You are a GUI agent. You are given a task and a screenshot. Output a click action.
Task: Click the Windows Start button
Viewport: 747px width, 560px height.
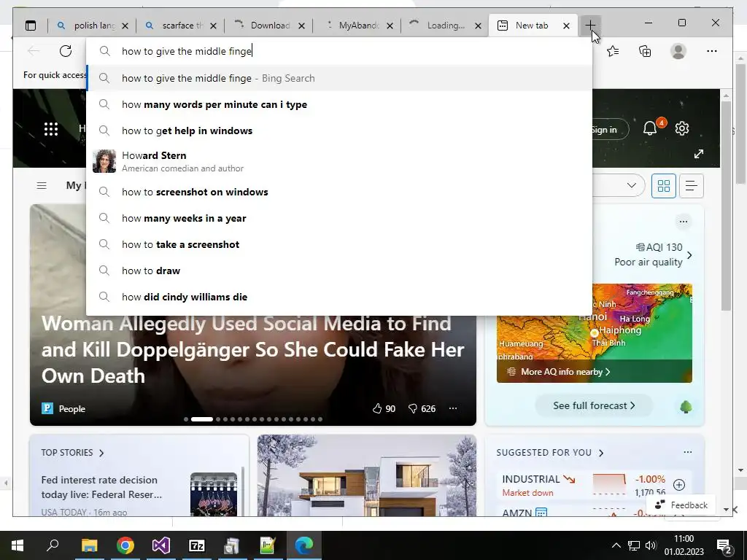18,545
